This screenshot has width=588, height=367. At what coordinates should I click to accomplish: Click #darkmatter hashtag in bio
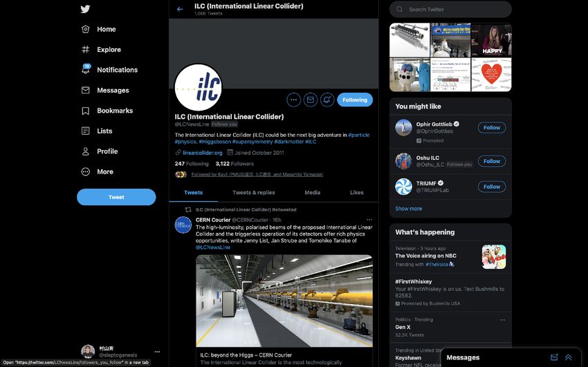288,142
